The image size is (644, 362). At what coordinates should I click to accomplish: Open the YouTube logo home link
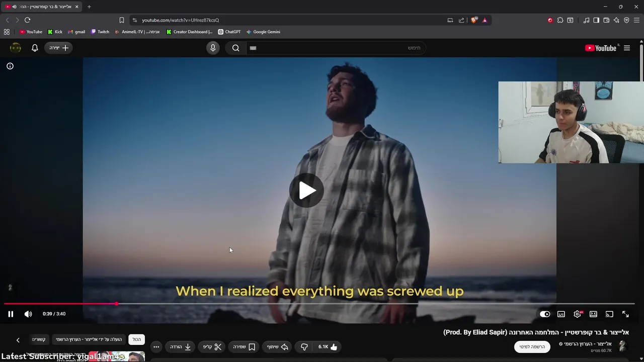(x=601, y=48)
